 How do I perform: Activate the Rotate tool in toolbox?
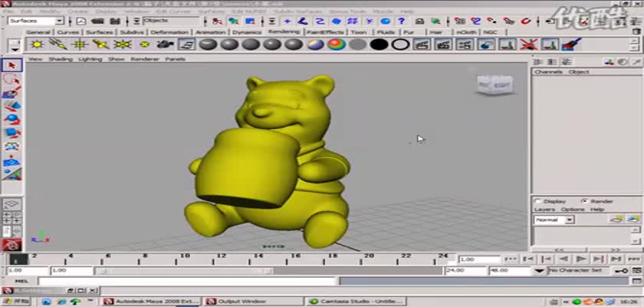pyautogui.click(x=11, y=120)
